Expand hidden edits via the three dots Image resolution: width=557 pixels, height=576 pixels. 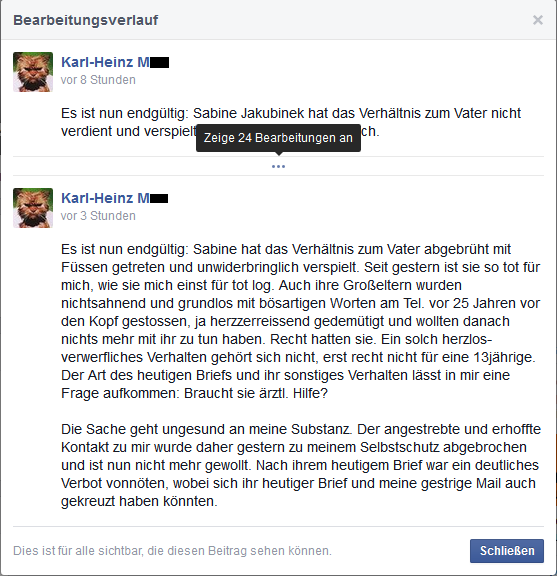coord(278,166)
